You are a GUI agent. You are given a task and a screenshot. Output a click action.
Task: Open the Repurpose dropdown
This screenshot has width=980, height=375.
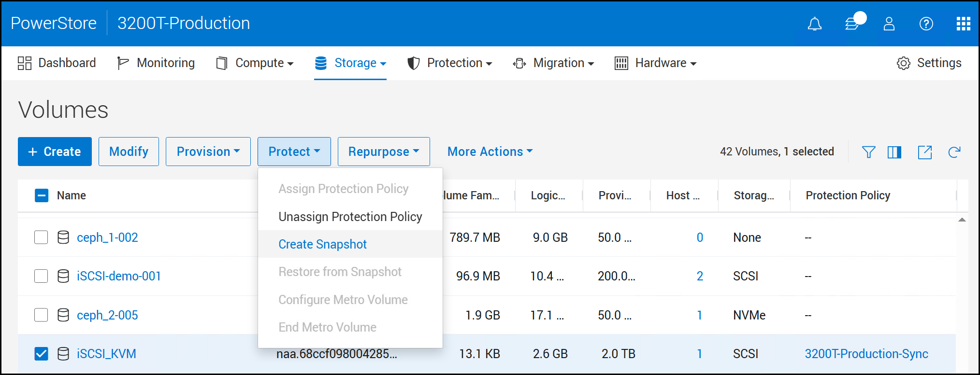384,152
